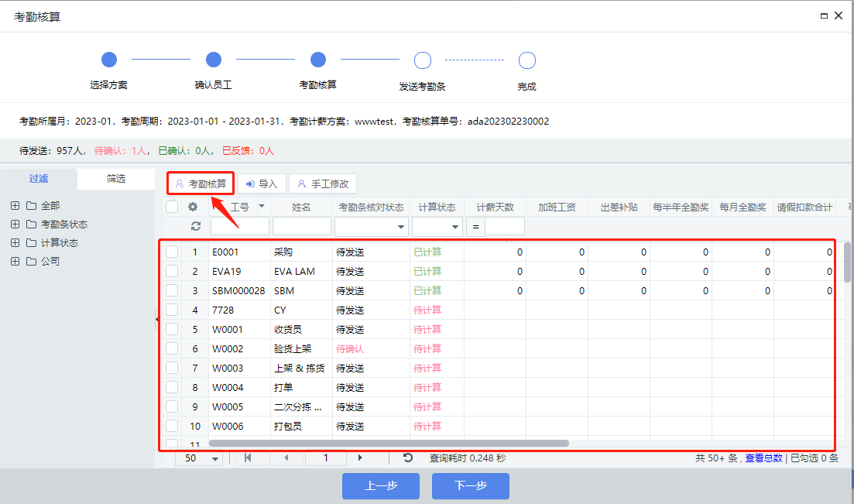Expand the 考勤条状态 tree node
The height and width of the screenshot is (504, 854).
pyautogui.click(x=15, y=224)
